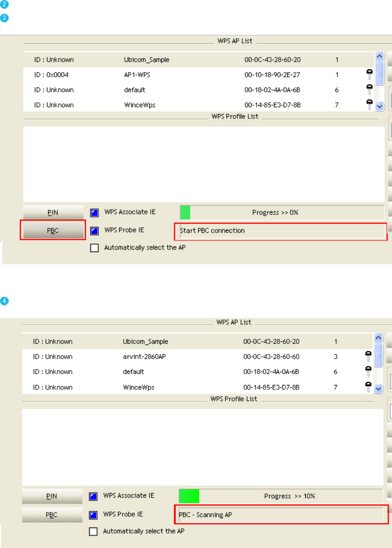Select Ubicom_Sample in the list containing arvint-2860AP
The image size is (392, 548).
(x=197, y=342)
